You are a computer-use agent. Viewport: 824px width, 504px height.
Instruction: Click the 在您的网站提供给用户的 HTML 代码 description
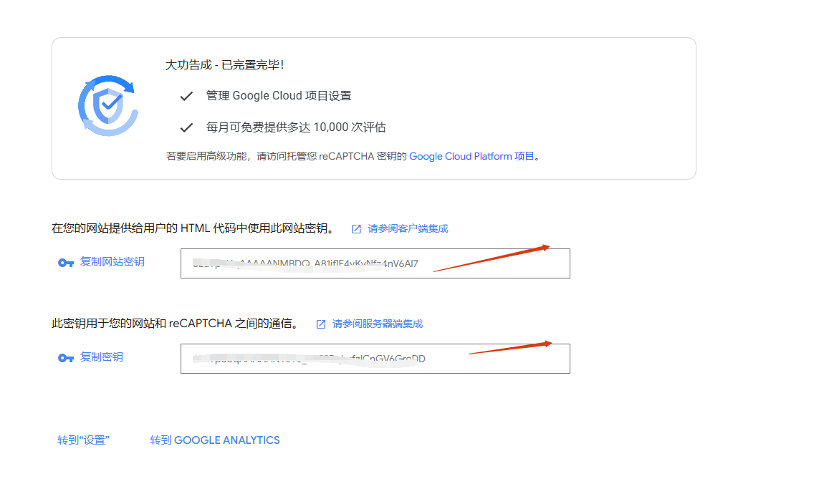click(192, 229)
